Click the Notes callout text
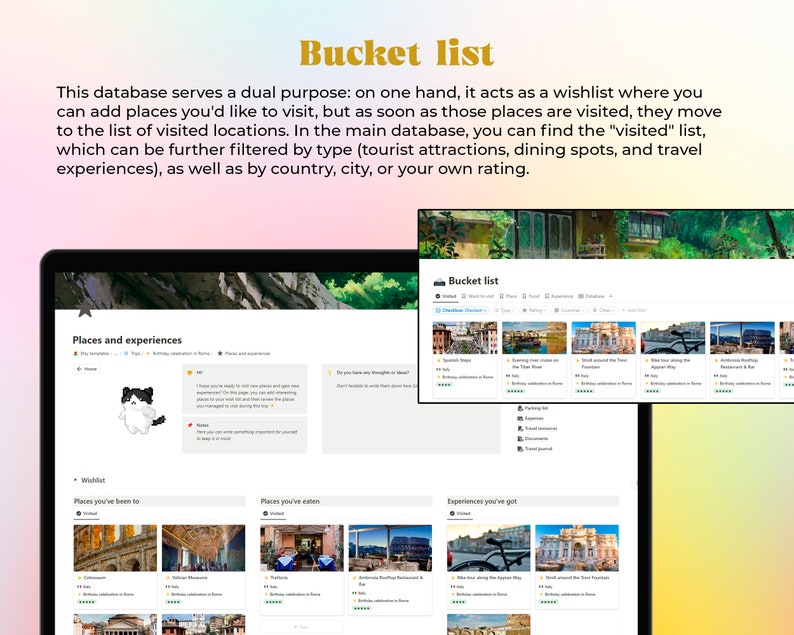Image resolution: width=794 pixels, height=635 pixels. [x=247, y=435]
